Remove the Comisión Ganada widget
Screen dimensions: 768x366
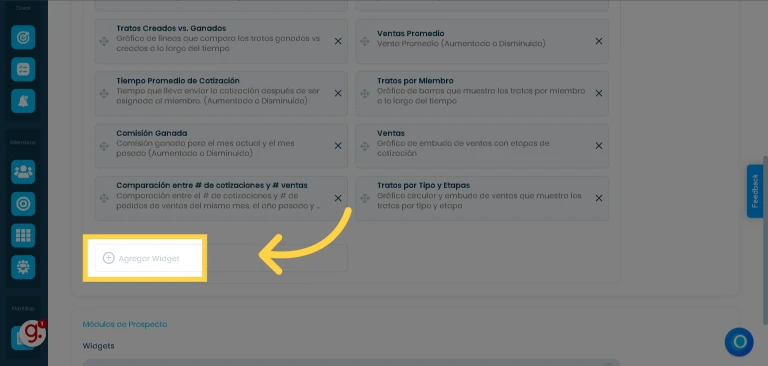338,146
